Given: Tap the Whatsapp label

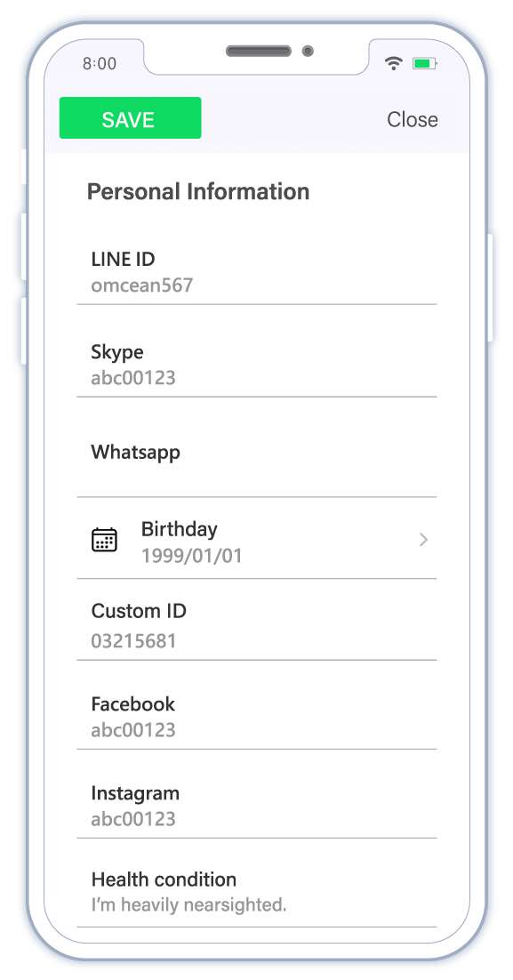Looking at the screenshot, I should coord(136,452).
